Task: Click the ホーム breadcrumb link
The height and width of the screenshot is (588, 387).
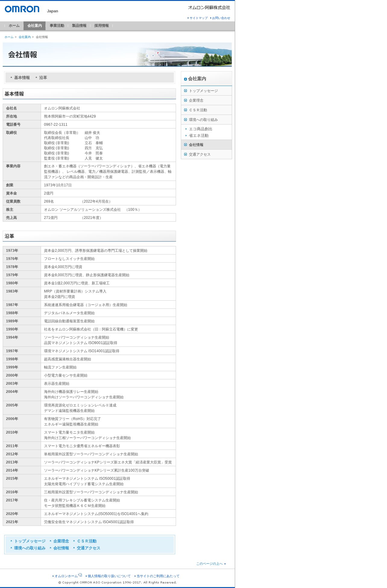Action: pyautogui.click(x=9, y=37)
